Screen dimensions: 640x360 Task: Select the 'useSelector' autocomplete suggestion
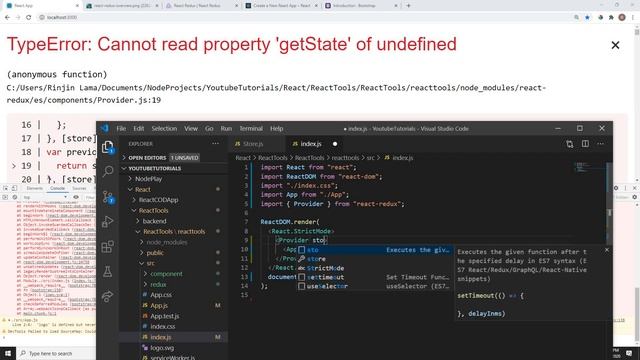click(x=375, y=286)
